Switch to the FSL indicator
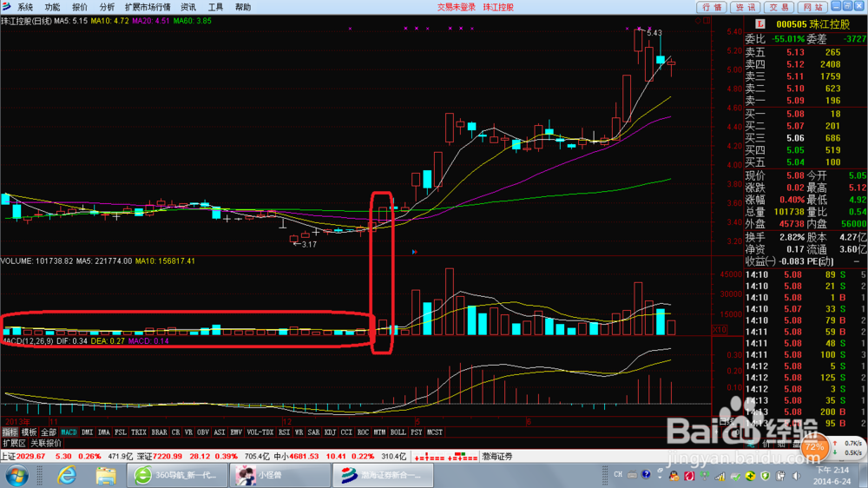The image size is (868, 488). [120, 432]
